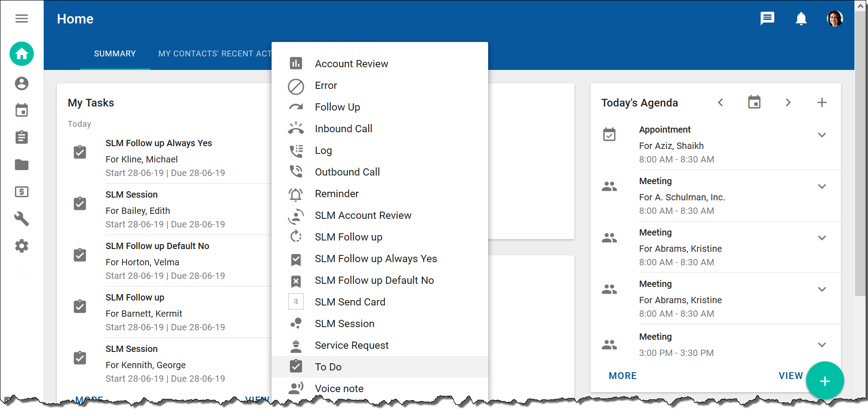The width and height of the screenshot is (868, 416).
Task: Click the Home icon in sidebar
Action: tap(22, 54)
